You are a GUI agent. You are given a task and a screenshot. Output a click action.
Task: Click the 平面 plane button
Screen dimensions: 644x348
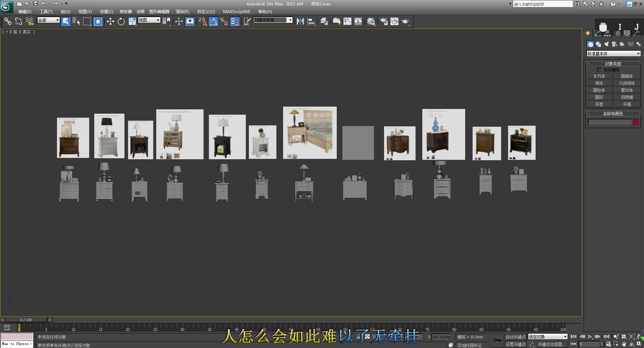tap(627, 105)
